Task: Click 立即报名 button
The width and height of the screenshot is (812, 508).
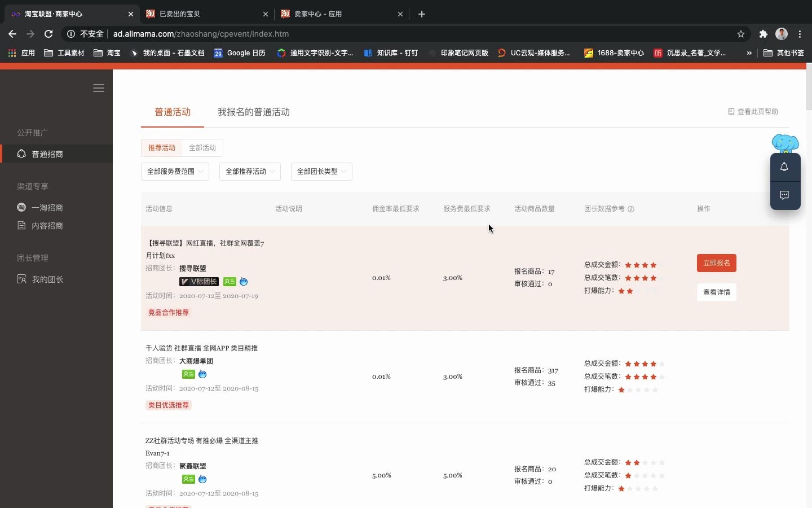Action: [717, 263]
